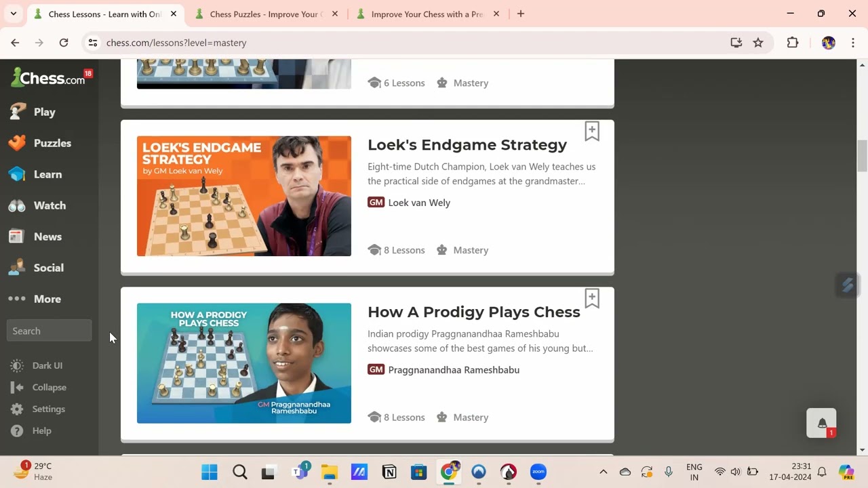Open Zoom from taskbar
This screenshot has height=488, width=868.
click(538, 472)
